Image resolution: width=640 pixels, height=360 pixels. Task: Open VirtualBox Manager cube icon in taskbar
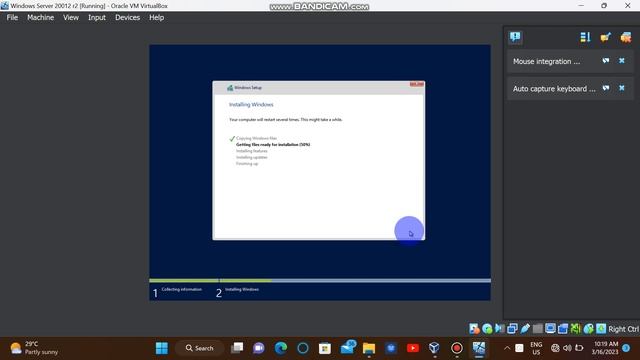434,348
